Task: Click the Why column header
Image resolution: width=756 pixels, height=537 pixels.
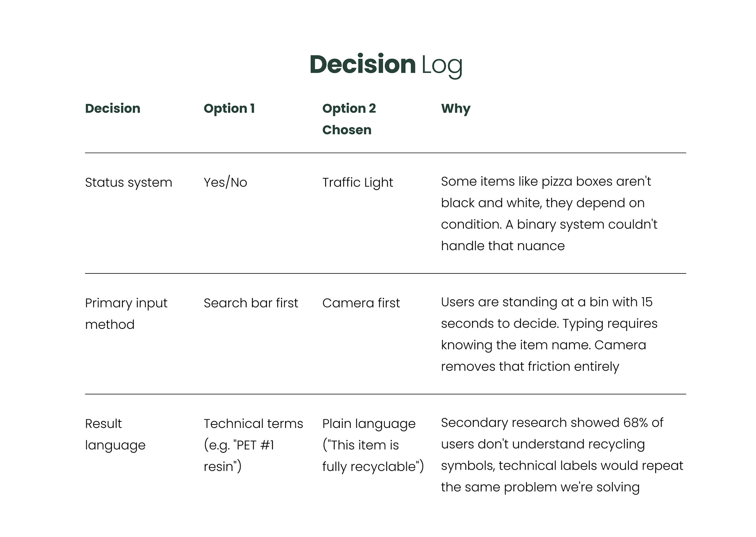Action: coord(456,108)
